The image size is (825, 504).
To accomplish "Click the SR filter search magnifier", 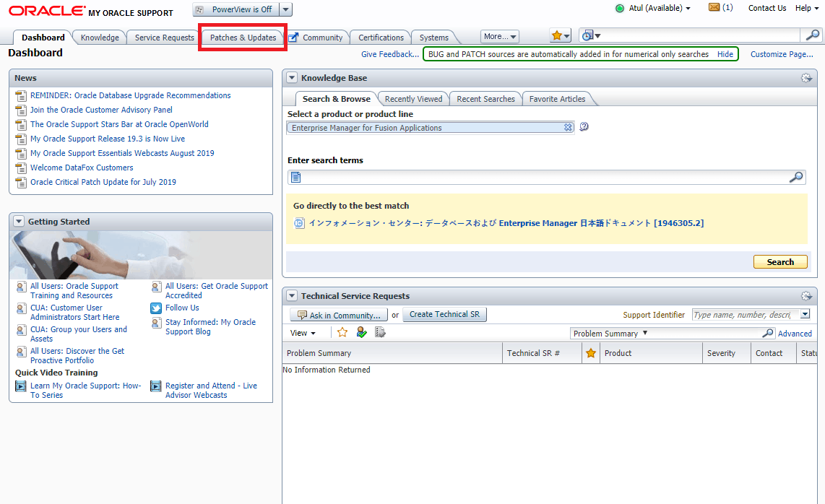I will [x=768, y=333].
